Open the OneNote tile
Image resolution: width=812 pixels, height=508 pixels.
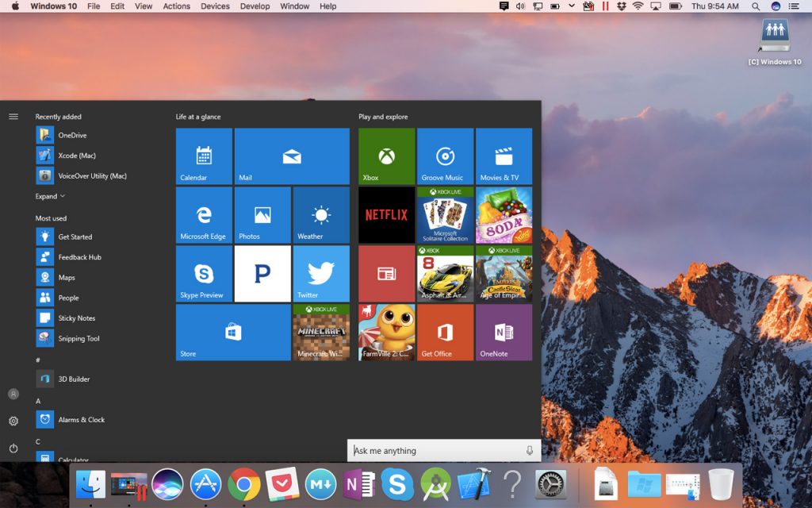[x=504, y=333]
